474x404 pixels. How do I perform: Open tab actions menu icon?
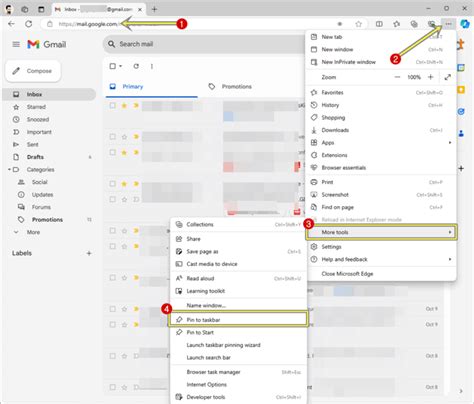(41, 9)
